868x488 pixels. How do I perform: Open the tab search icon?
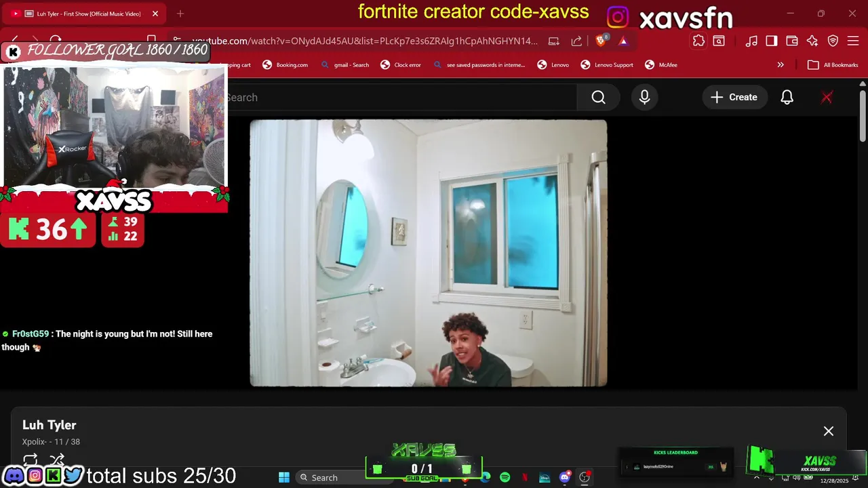(x=719, y=41)
